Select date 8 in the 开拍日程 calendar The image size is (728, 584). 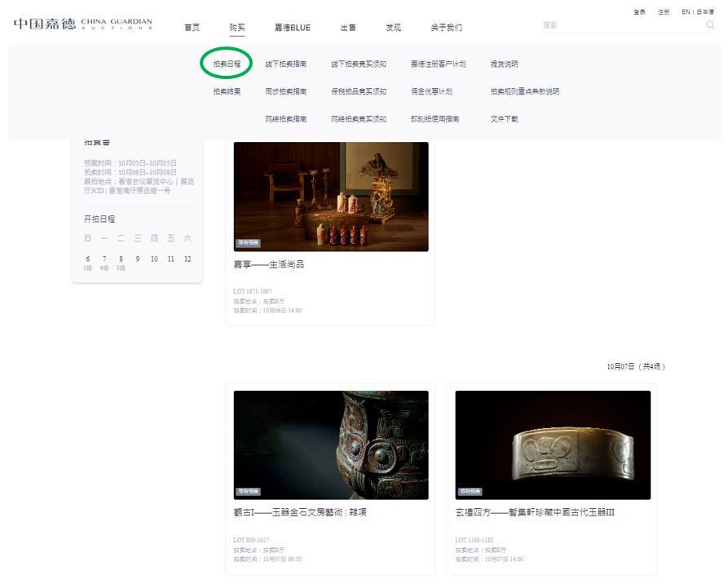pyautogui.click(x=121, y=259)
